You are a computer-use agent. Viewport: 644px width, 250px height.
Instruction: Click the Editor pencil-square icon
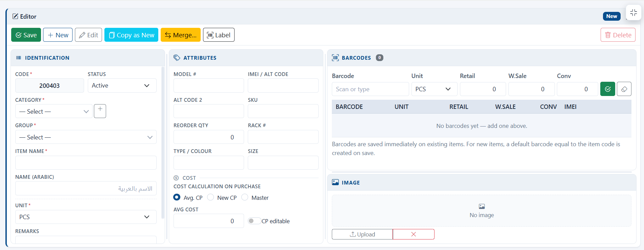[15, 16]
